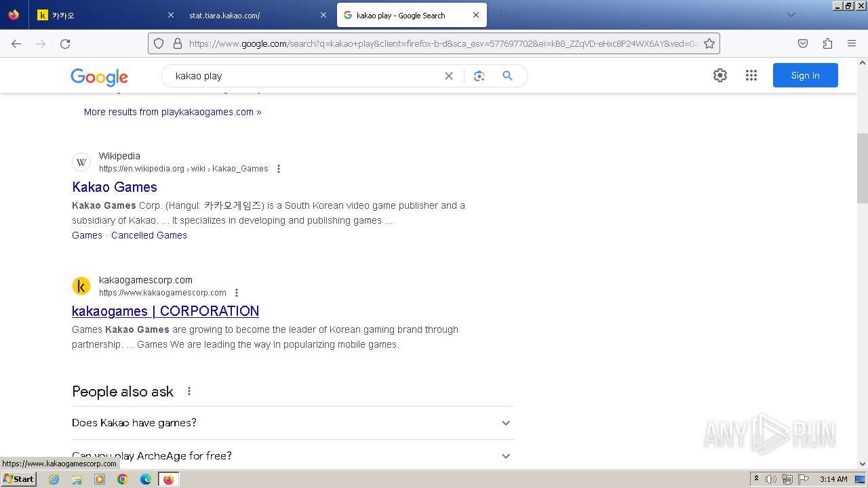The image size is (868, 488).
Task: Open File Explorer from the taskbar
Action: tap(77, 479)
